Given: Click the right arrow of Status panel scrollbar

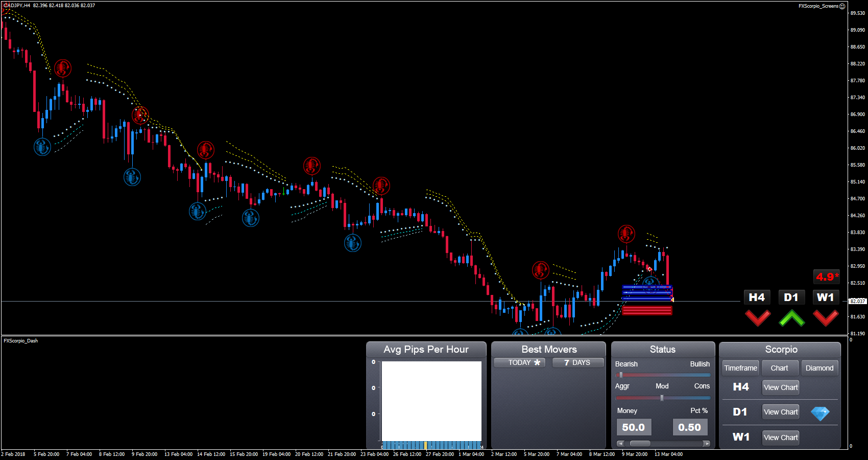Looking at the screenshot, I should point(706,444).
